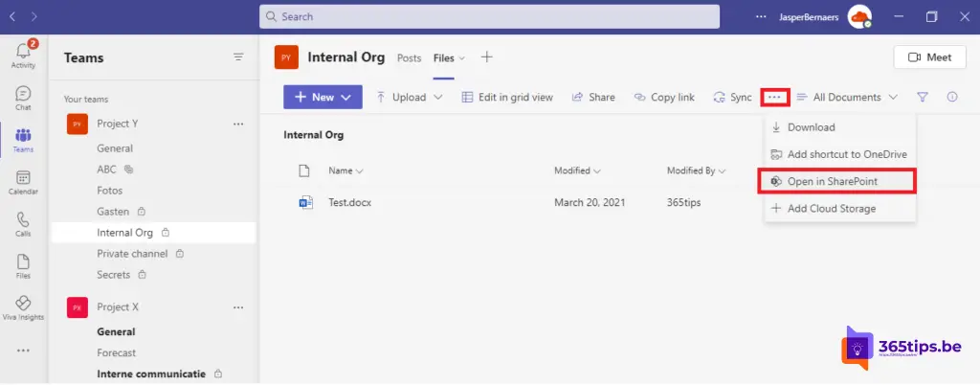Open Calls in the sidebar
The height and width of the screenshot is (385, 980).
tap(23, 224)
